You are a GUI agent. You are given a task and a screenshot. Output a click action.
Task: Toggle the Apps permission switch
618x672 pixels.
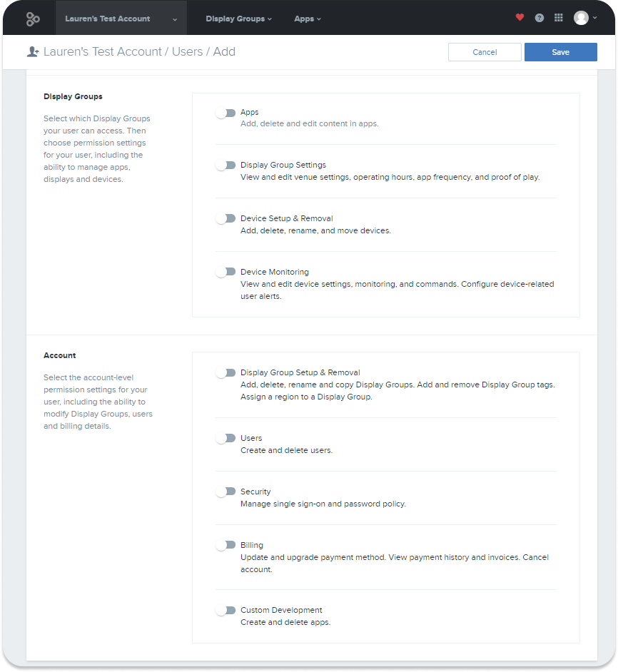click(226, 113)
